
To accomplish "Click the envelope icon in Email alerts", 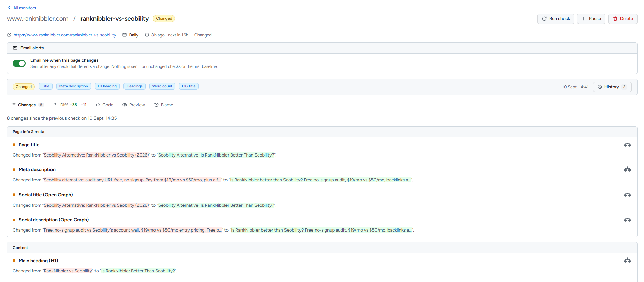I will pos(15,48).
